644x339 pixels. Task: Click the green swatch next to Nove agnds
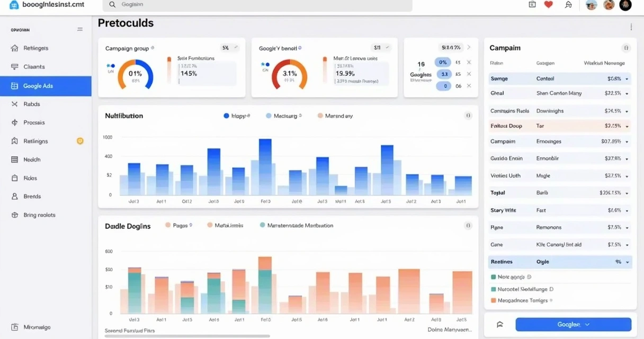coord(494,276)
